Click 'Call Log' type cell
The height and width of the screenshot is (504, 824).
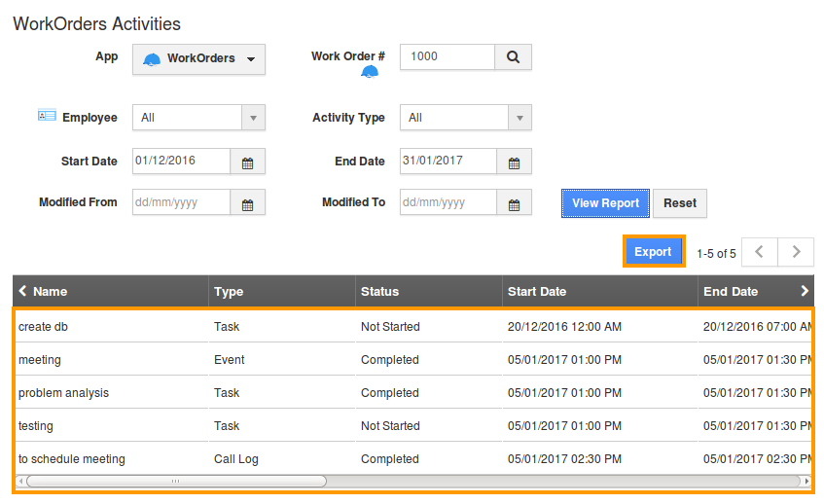point(236,459)
